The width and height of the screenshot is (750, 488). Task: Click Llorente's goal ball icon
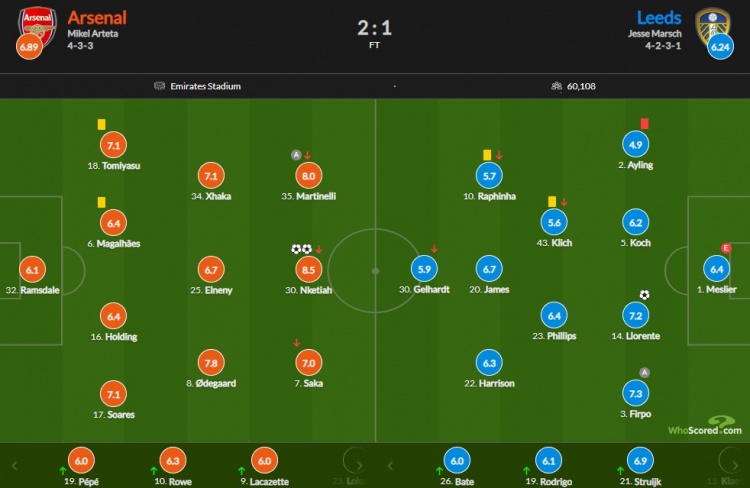pyautogui.click(x=644, y=295)
